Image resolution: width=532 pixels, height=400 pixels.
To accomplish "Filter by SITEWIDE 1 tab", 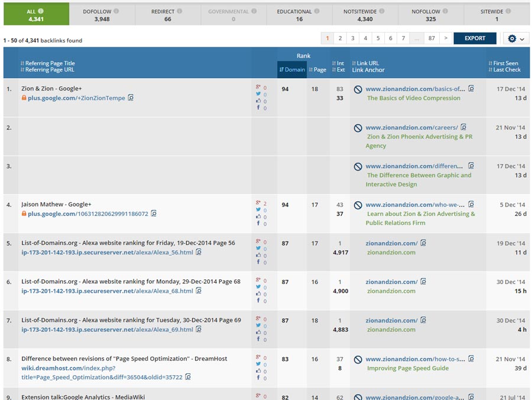I will click(x=497, y=14).
